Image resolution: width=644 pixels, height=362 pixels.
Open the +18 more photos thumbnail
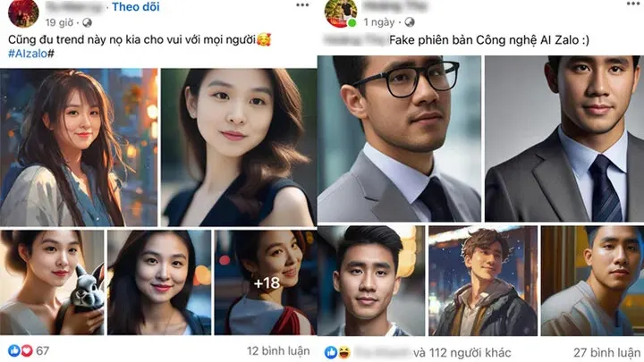click(266, 282)
